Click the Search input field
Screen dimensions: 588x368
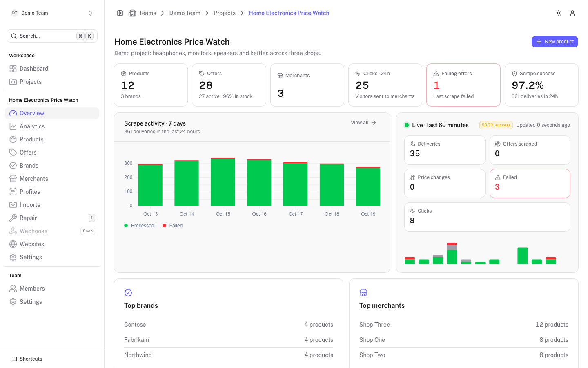tap(52, 36)
